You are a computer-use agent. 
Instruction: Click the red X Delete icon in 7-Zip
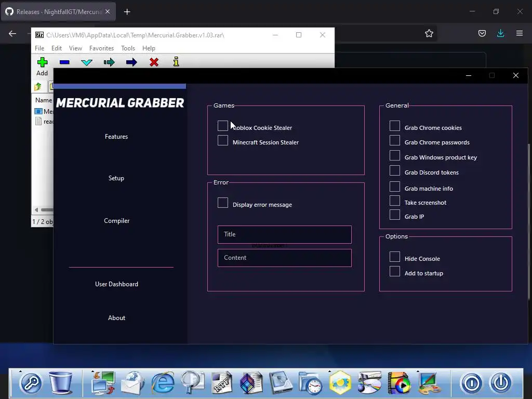click(x=154, y=62)
